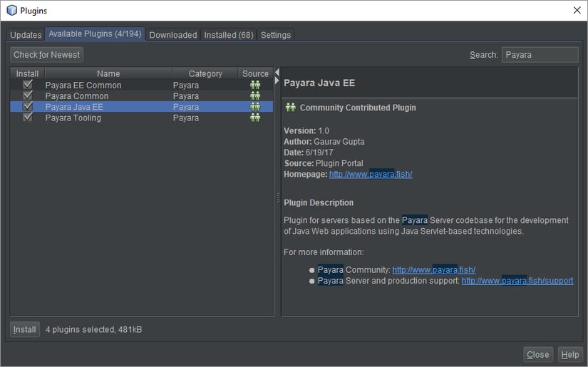Go to the Settings tab
Image resolution: width=588 pixels, height=367 pixels.
[276, 35]
